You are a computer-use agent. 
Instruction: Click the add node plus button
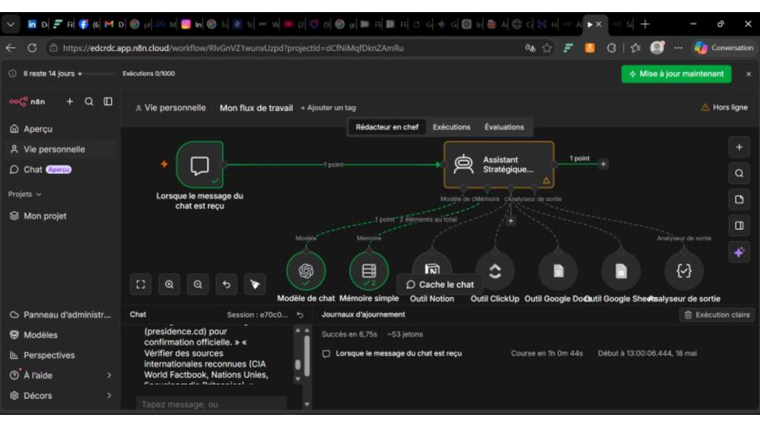click(739, 147)
